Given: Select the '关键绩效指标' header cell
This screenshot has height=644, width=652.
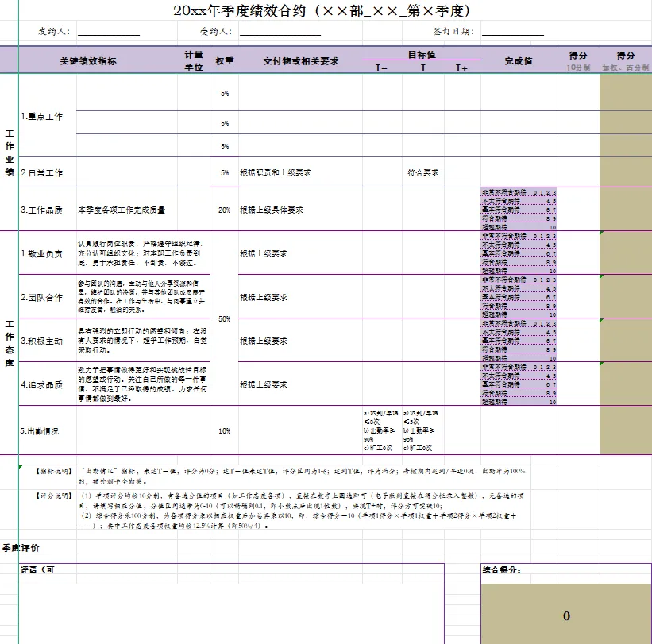Looking at the screenshot, I should (x=88, y=60).
